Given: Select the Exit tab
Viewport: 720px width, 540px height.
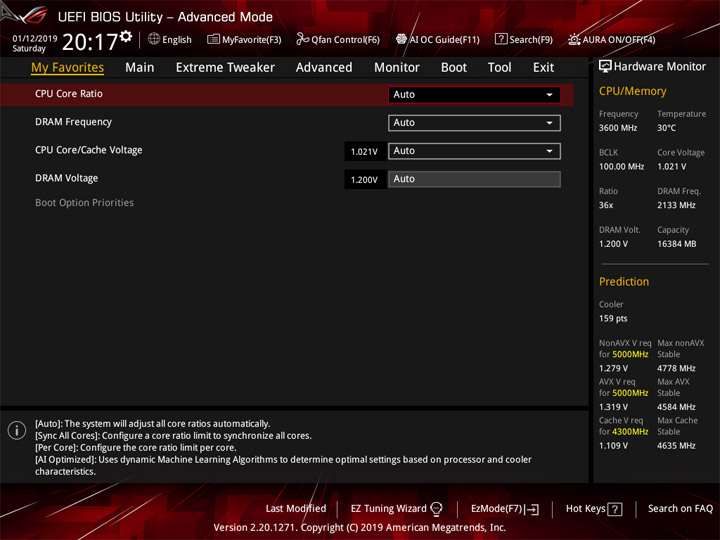Looking at the screenshot, I should [543, 68].
